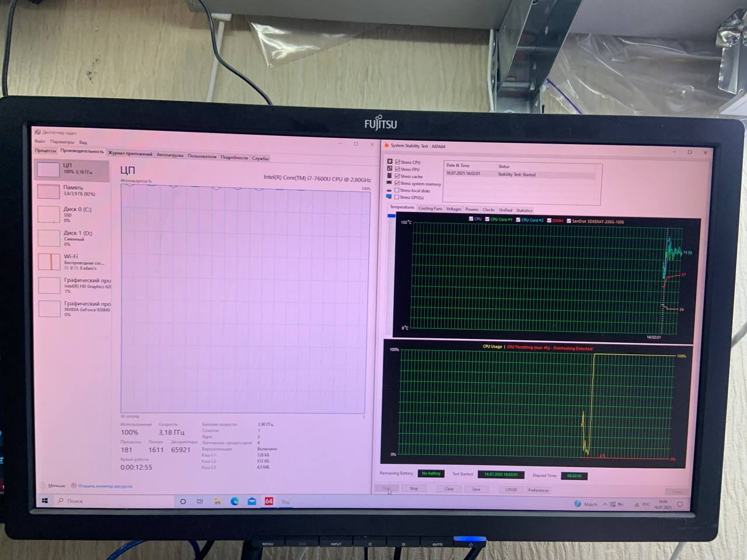This screenshot has height=560, width=747.
Task: Launch Microsoft Edge from the taskbar
Action: click(x=235, y=501)
